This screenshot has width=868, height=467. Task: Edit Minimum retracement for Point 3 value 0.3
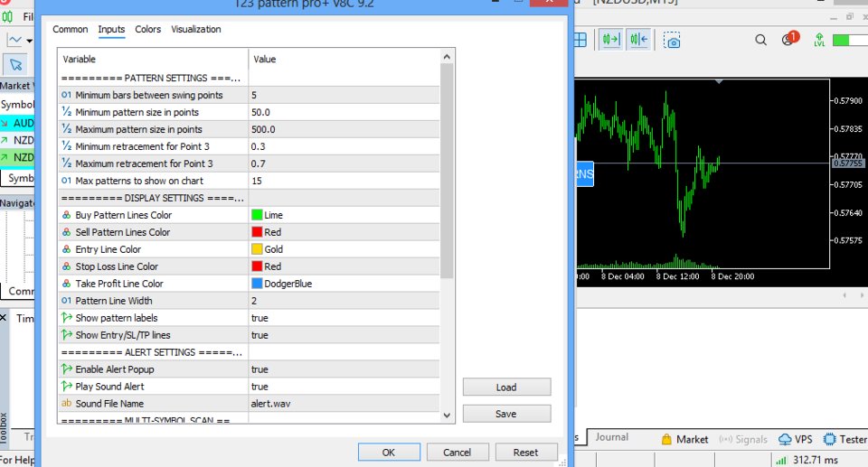pyautogui.click(x=344, y=146)
